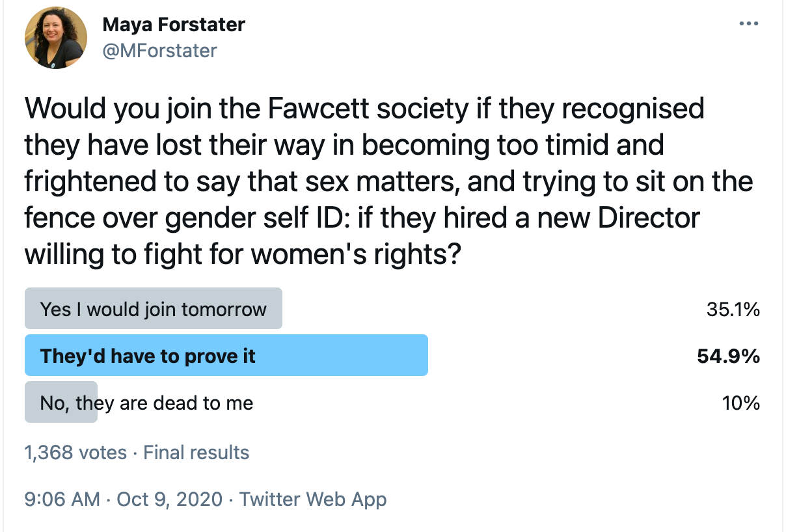Screen dimensions: 786x532
Task: Click the 54.9% poll result percentage
Action: 728,356
